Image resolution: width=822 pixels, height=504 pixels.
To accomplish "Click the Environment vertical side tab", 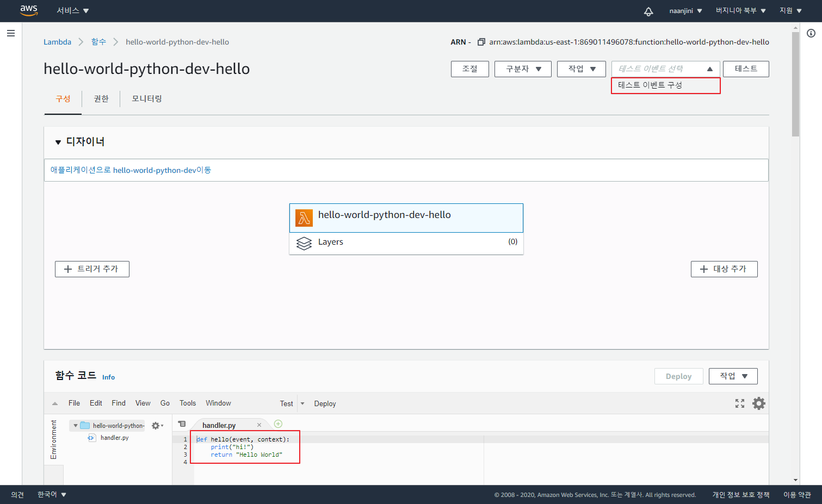I will coord(53,439).
